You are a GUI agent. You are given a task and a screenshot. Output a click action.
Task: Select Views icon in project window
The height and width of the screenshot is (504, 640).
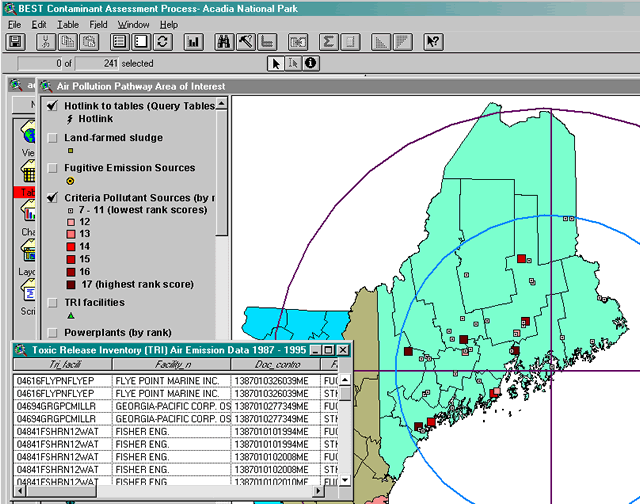(x=28, y=132)
